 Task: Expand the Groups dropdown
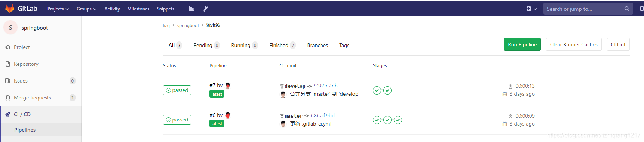(86, 9)
